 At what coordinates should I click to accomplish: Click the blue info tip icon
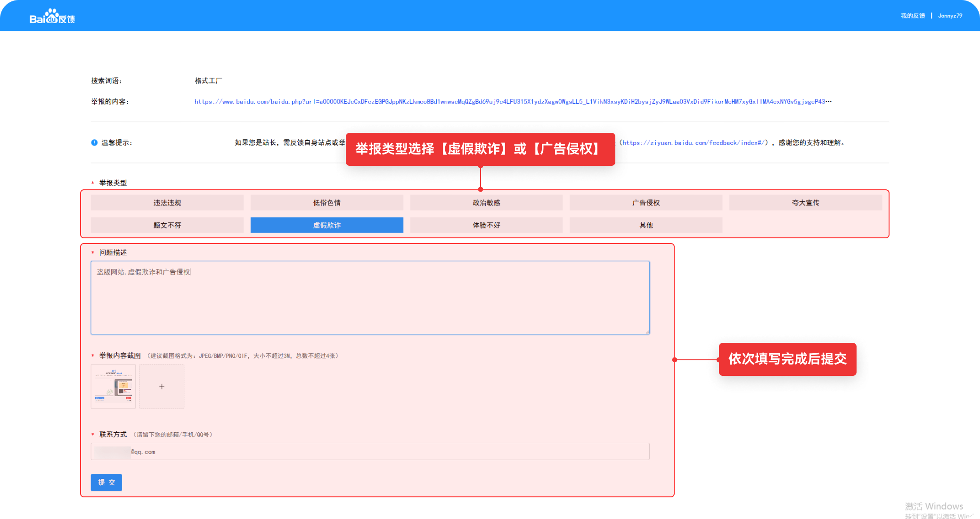(x=94, y=143)
